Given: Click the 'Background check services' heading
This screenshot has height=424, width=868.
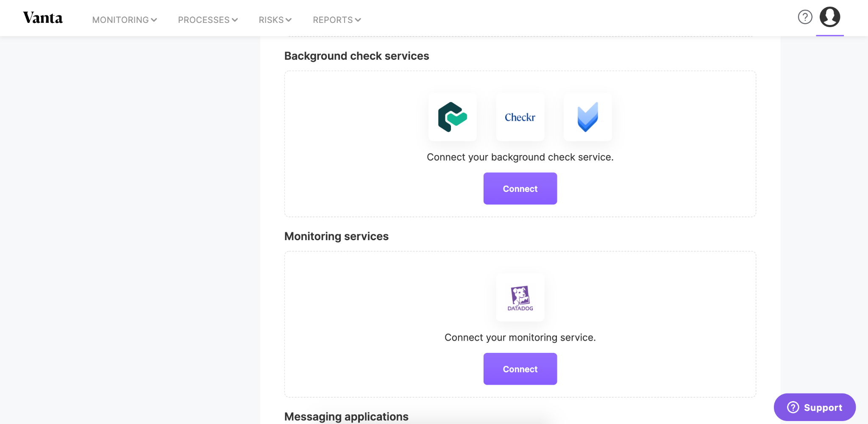Looking at the screenshot, I should tap(356, 56).
